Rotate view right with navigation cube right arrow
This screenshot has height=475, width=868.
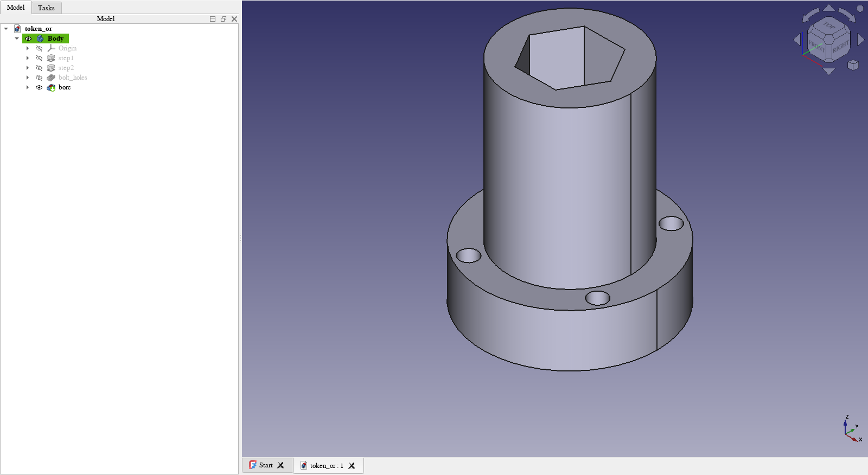pos(860,40)
